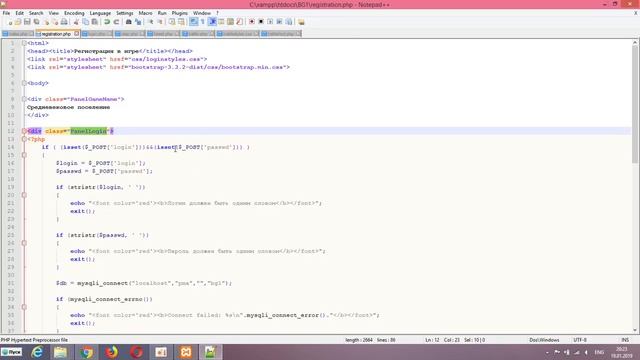Image resolution: width=640 pixels, height=360 pixels.
Task: Collapse the brace fold on line 34
Action: 24,307
